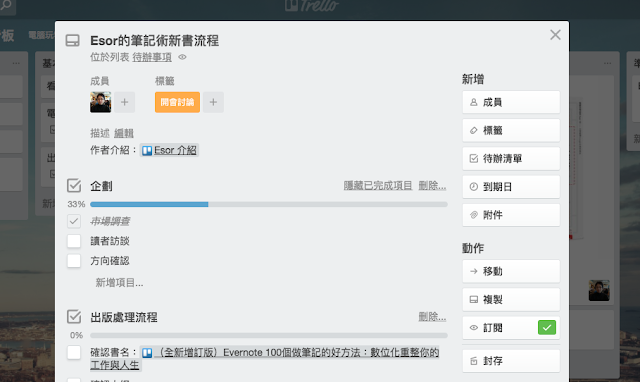Open the 標籤 labels sidebar button
Screen dimensions: 640x382
tap(511, 130)
